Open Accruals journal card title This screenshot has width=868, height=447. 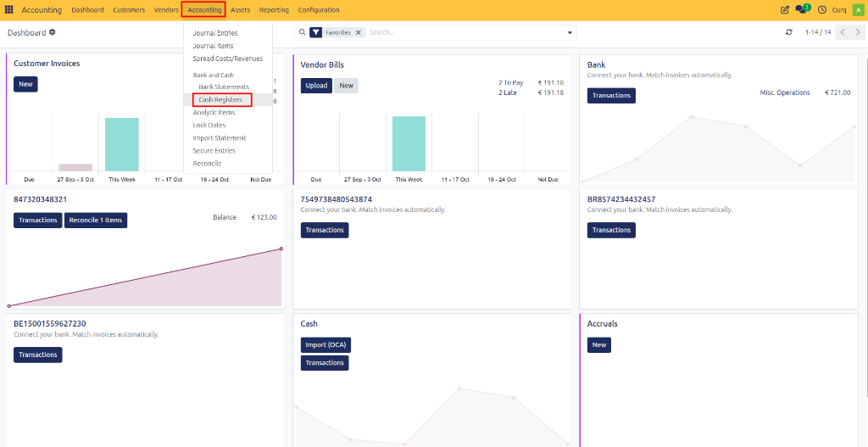click(x=603, y=324)
